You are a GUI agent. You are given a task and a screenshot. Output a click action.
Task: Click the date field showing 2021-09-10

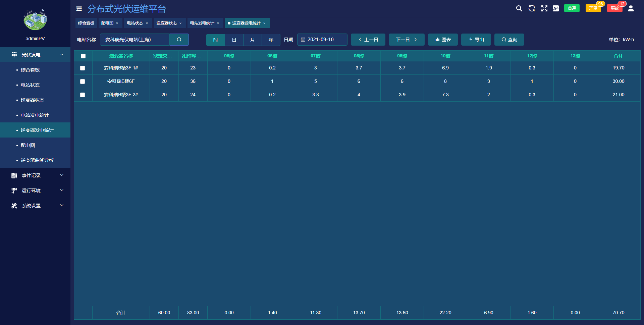pyautogui.click(x=322, y=40)
